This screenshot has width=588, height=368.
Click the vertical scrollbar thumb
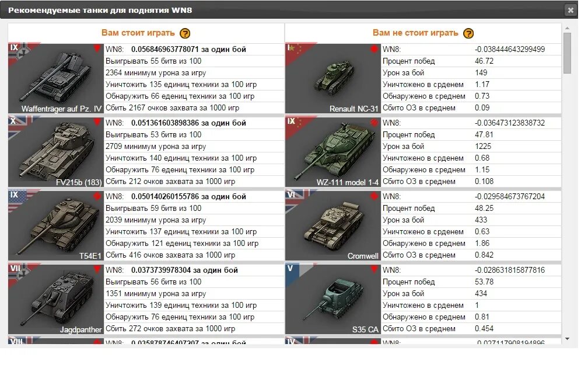click(567, 53)
